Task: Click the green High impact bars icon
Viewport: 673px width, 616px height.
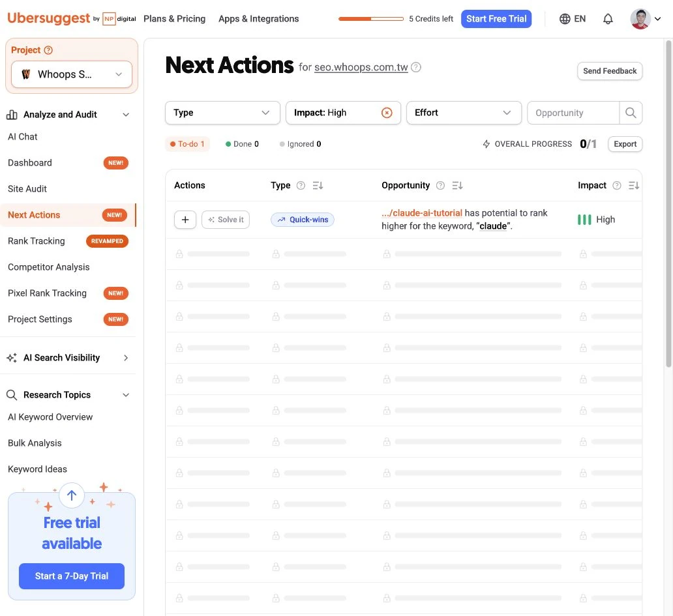Action: [x=584, y=220]
